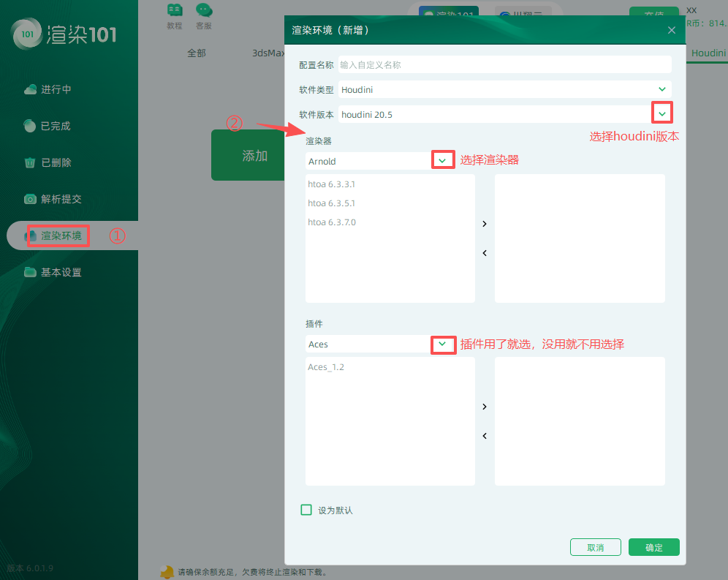Click the 已删除 trash icon

pos(30,162)
